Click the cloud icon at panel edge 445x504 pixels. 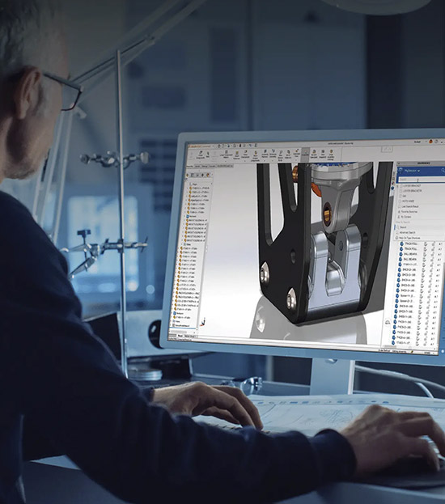tap(388, 321)
